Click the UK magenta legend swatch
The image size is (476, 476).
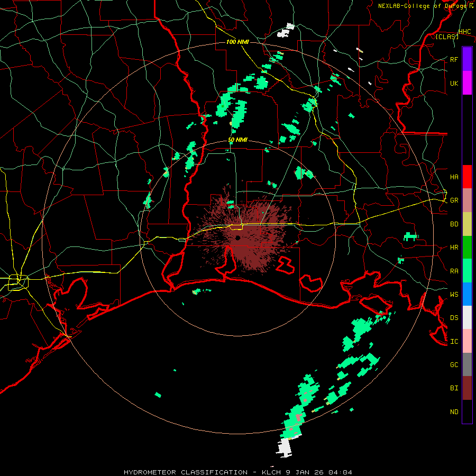467,83
